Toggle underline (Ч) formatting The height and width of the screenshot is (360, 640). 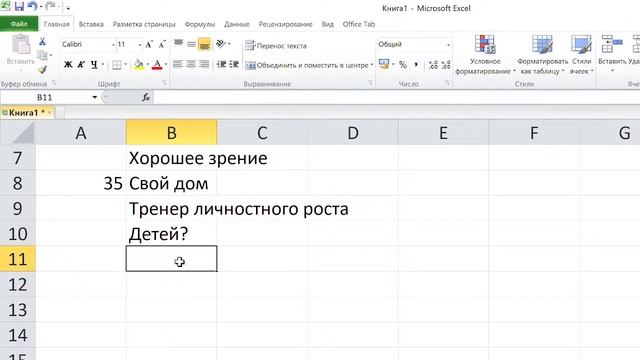(x=94, y=64)
